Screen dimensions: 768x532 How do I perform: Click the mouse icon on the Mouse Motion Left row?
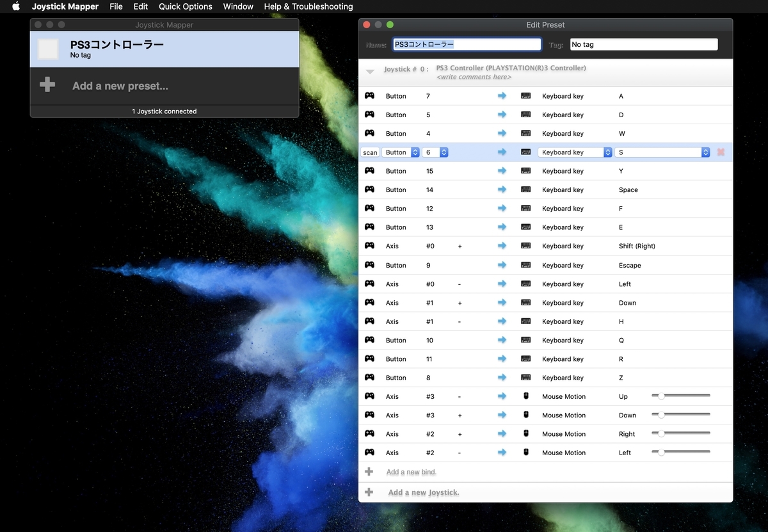point(526,453)
